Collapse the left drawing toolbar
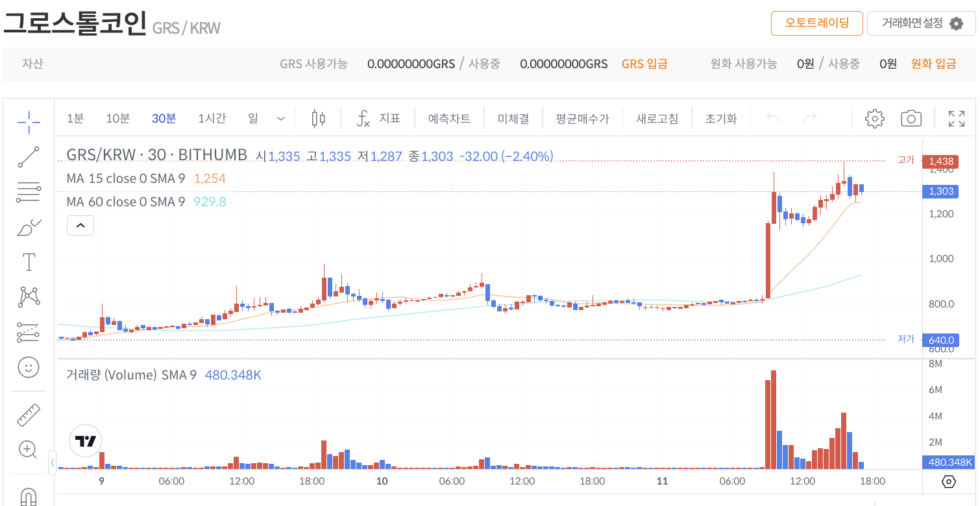Viewport: 980px width, 506px height. click(52, 463)
